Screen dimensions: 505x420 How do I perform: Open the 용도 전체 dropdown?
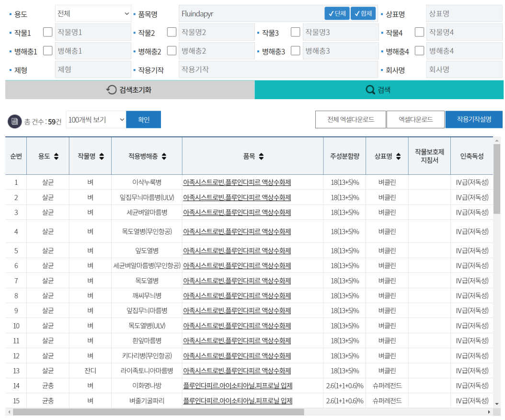[93, 13]
